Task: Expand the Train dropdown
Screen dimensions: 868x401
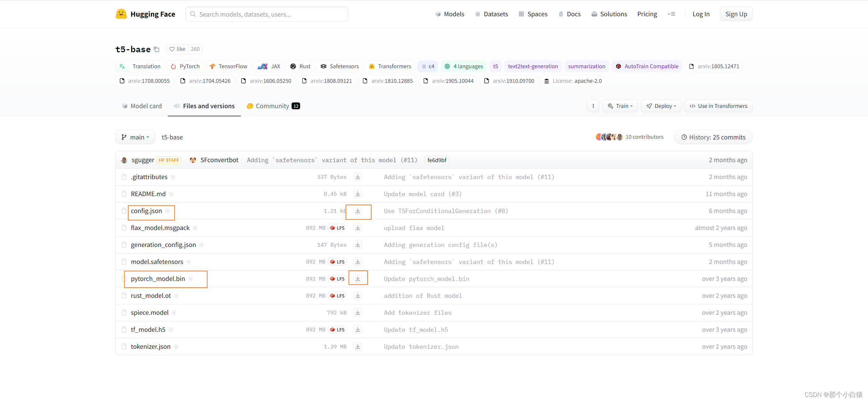Action: point(620,106)
